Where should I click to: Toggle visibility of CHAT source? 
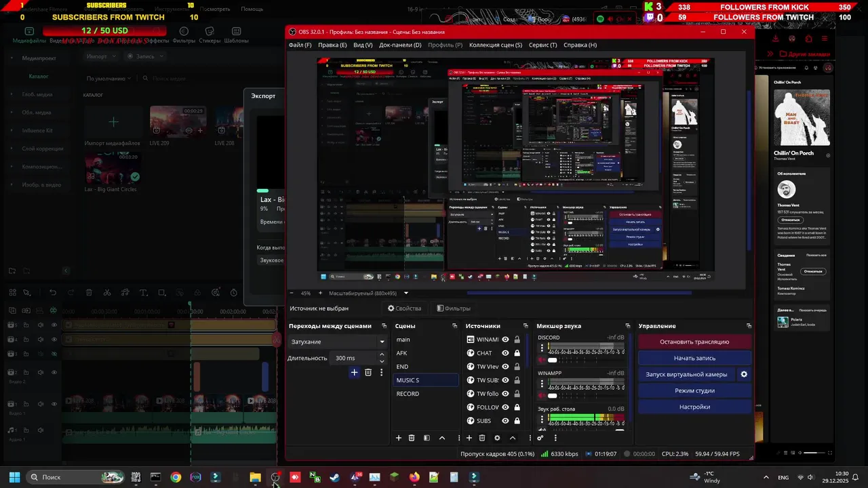(x=505, y=353)
